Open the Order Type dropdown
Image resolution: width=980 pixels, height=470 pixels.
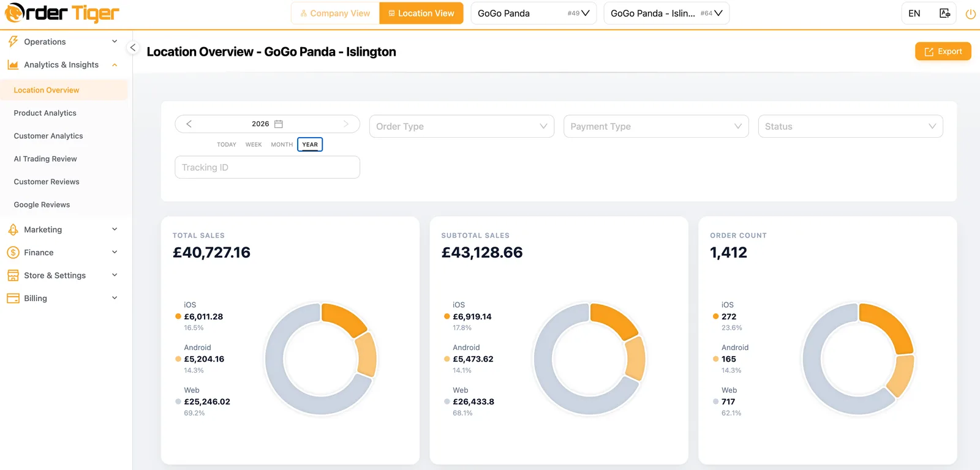point(462,126)
